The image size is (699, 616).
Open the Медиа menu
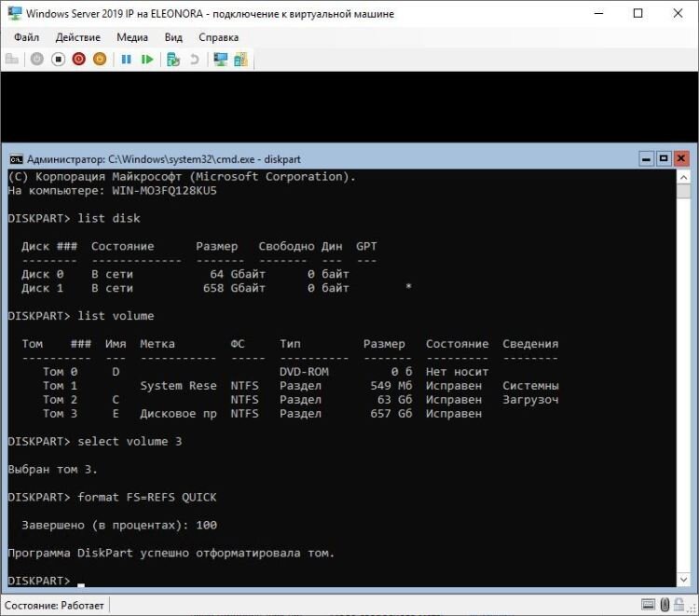click(x=132, y=37)
